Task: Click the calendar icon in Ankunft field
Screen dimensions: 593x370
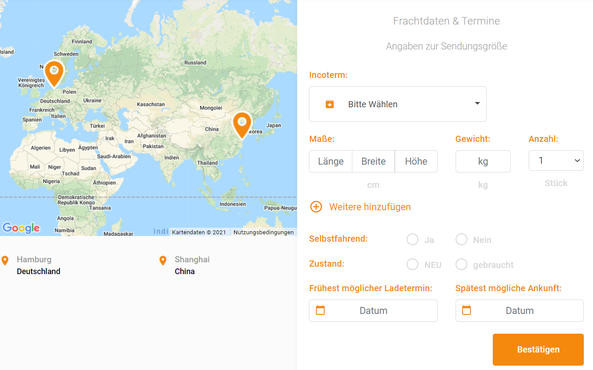Action: coord(466,310)
